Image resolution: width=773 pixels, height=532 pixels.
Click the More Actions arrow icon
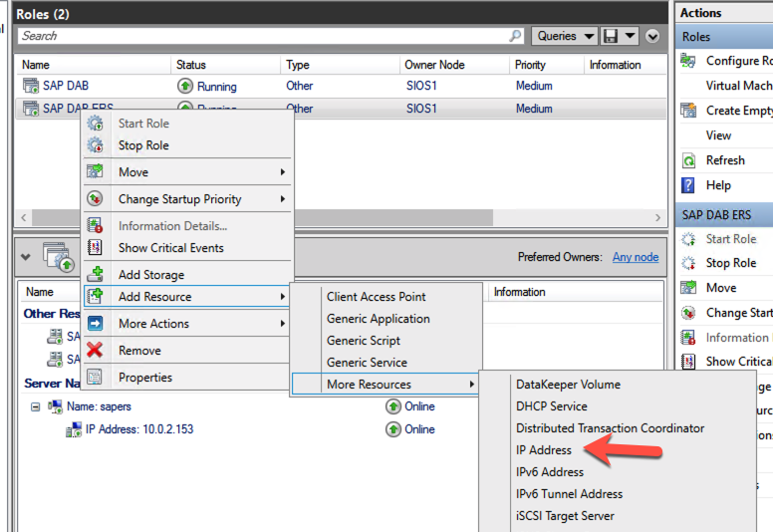pos(95,324)
